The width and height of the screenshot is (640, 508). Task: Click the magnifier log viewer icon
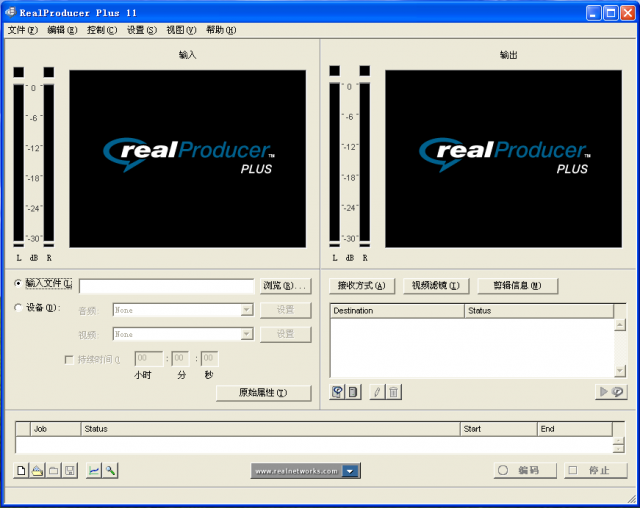110,470
